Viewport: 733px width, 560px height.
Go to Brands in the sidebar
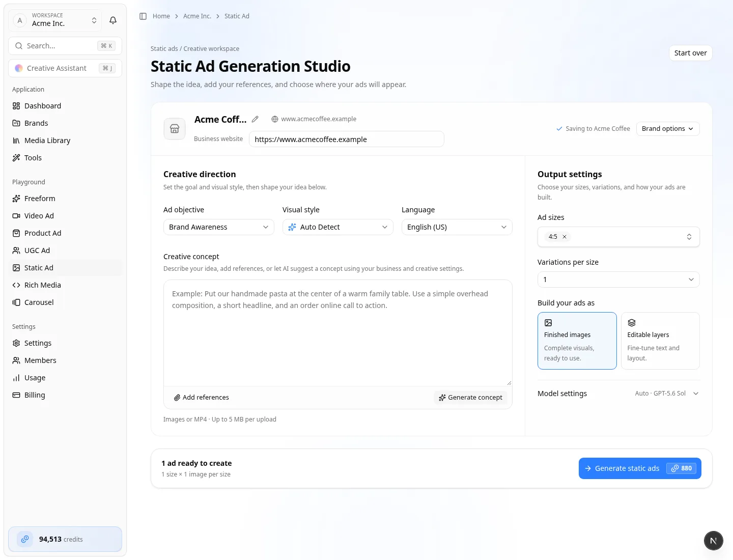[x=65, y=123]
